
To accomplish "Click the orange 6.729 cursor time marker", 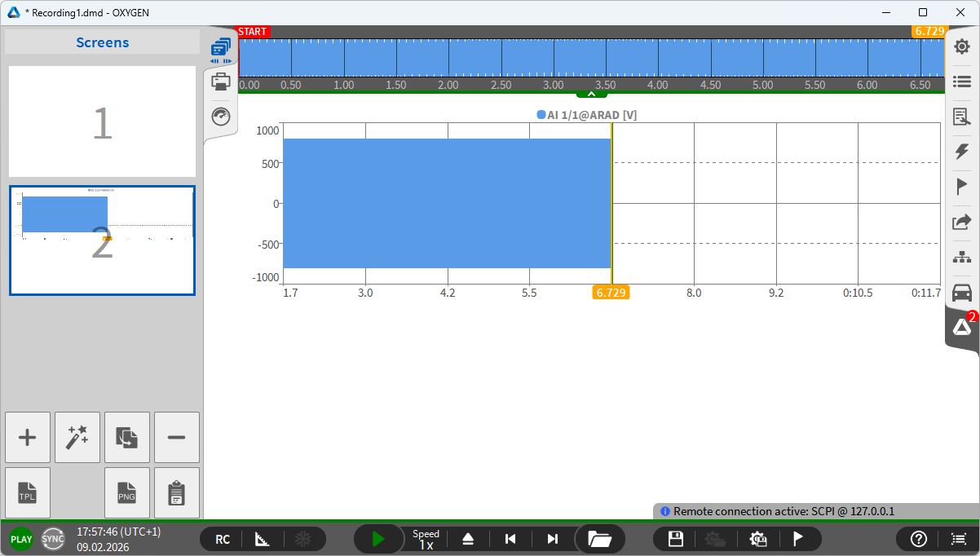I will [x=611, y=293].
